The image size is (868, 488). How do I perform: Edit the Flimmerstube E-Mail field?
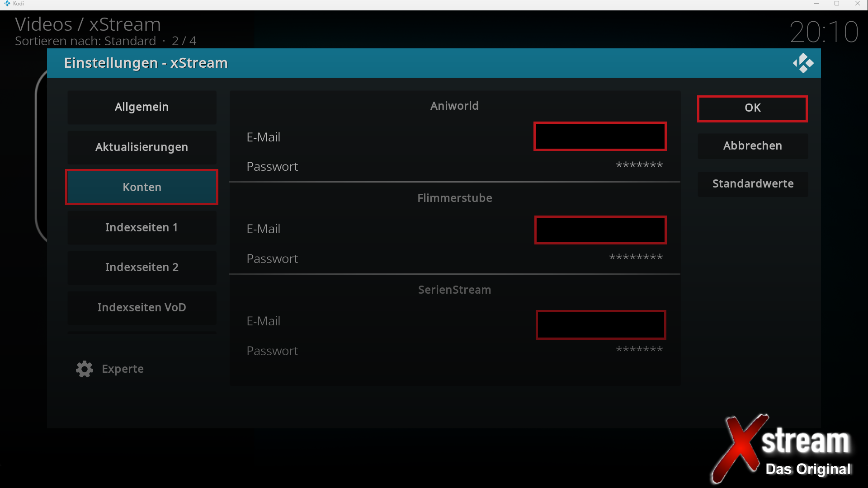(x=600, y=230)
